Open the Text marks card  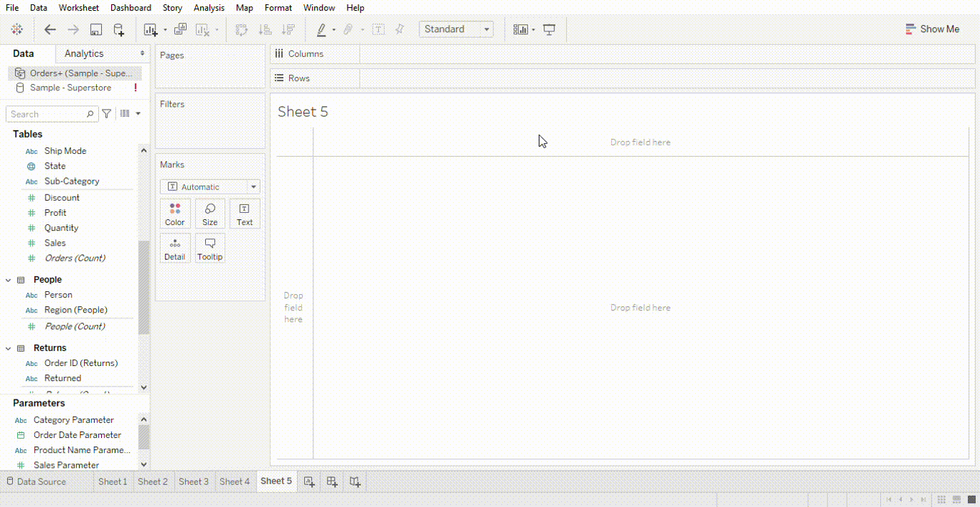tap(245, 214)
